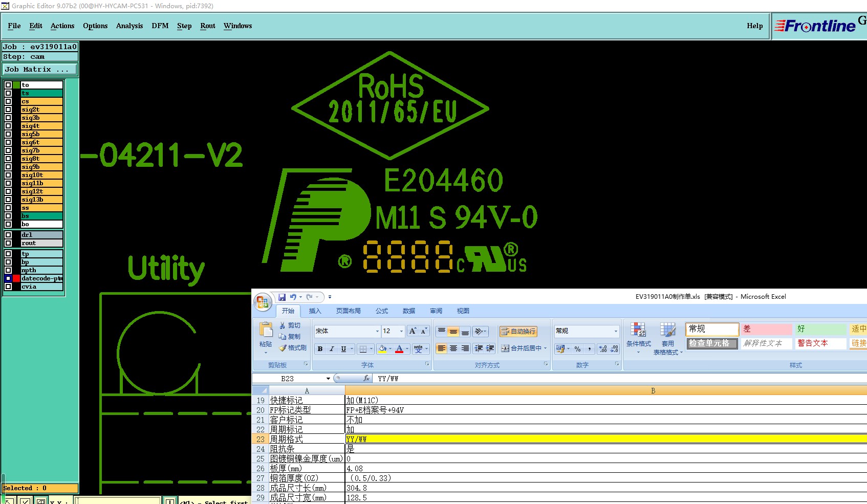The width and height of the screenshot is (867, 504).
Task: Toggle italic formatting
Action: (332, 349)
